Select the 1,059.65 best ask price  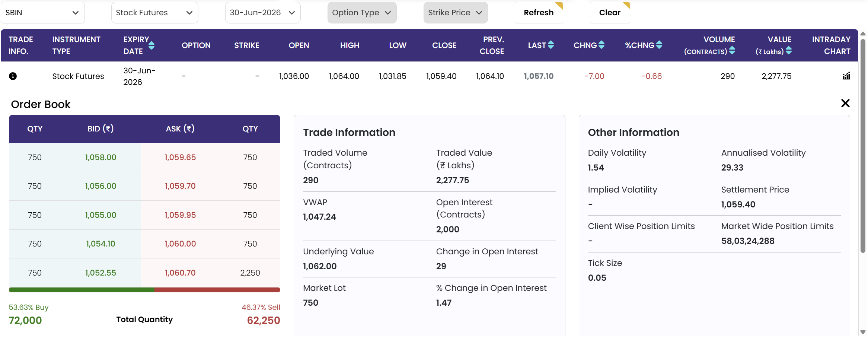[180, 158]
